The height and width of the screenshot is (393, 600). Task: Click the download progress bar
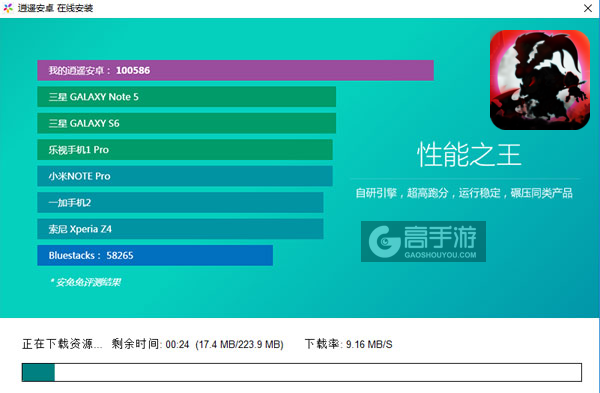click(x=302, y=372)
